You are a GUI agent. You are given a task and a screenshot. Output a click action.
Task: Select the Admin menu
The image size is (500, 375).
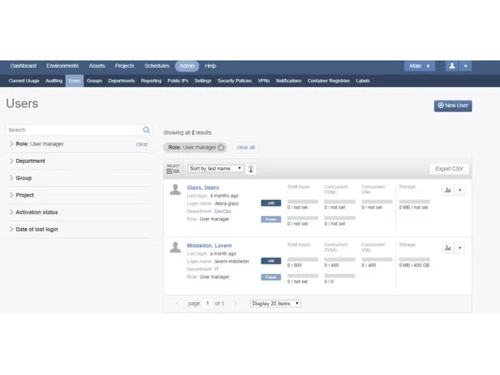coord(187,66)
